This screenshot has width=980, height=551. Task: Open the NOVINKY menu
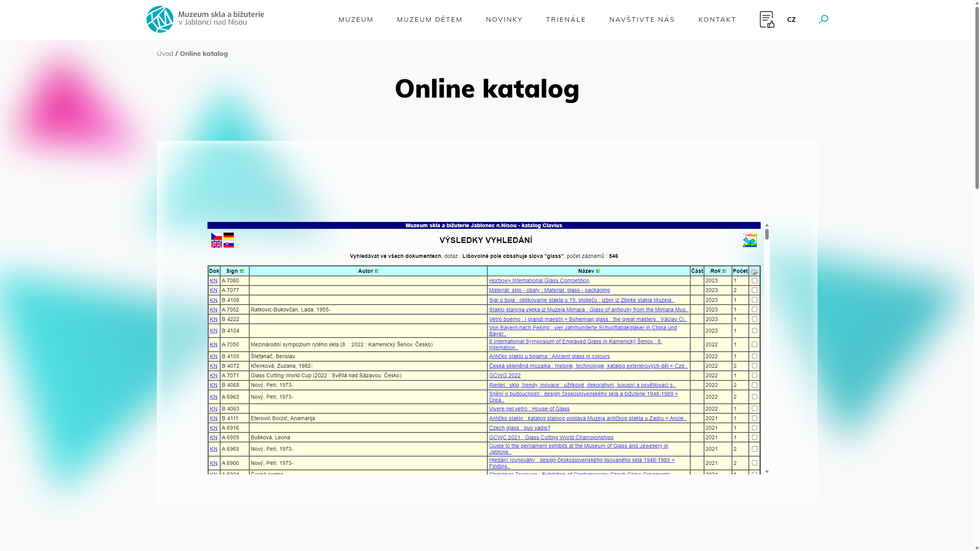pyautogui.click(x=504, y=20)
